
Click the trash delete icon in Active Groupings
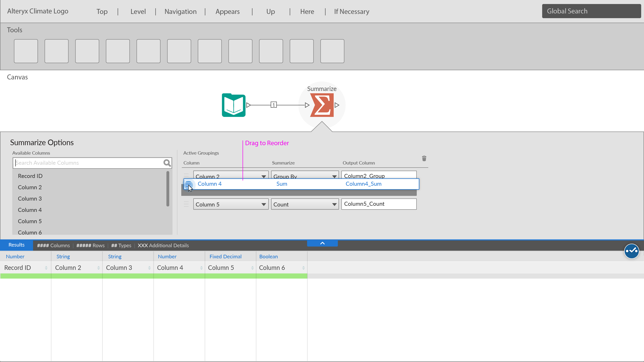point(424,158)
